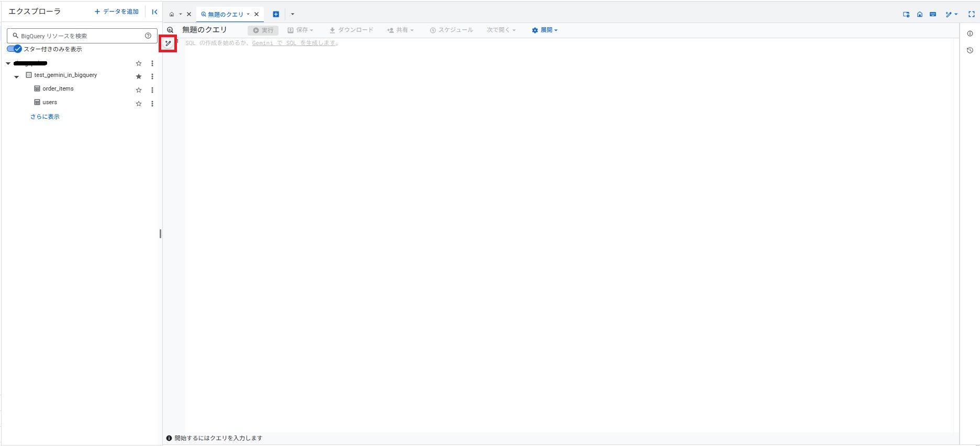The image size is (980, 446).
Task: Click the info icon in the right sidebar
Action: [x=970, y=34]
